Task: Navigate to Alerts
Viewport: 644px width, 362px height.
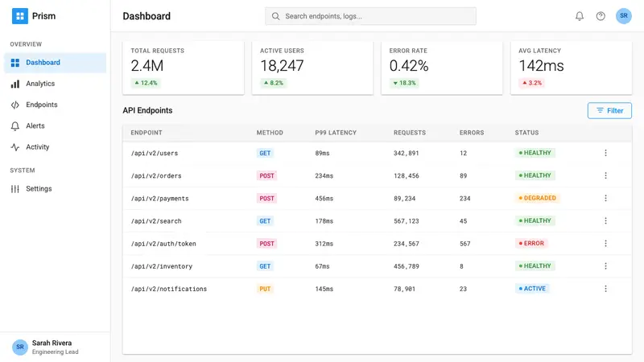Action: coord(55,126)
